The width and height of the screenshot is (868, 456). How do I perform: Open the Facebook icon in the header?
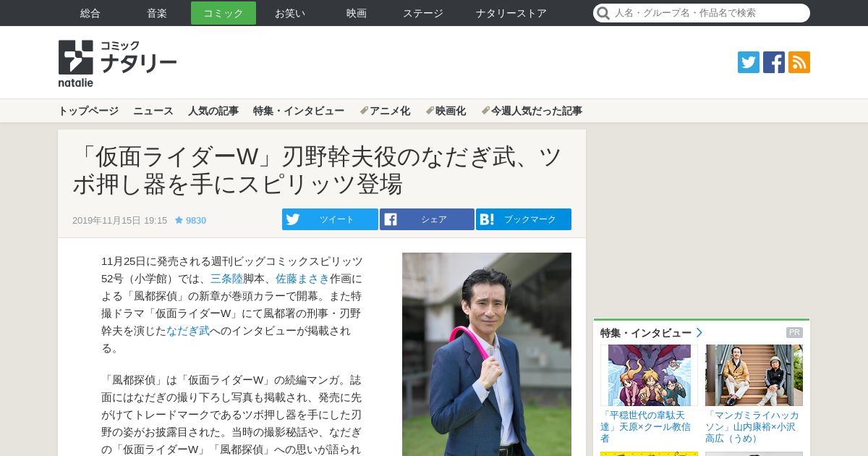pyautogui.click(x=774, y=62)
